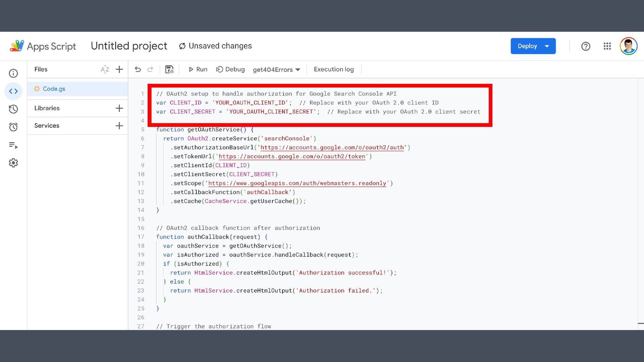Open the Triggers alarm clock icon

[13, 127]
